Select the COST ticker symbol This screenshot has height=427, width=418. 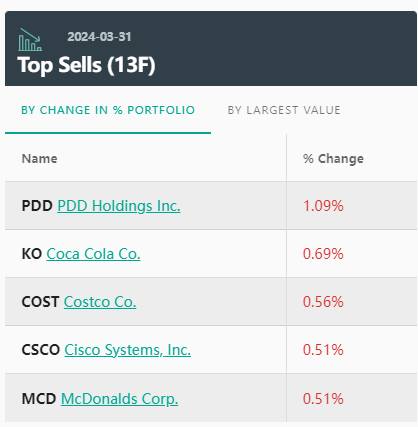pyautogui.click(x=40, y=302)
